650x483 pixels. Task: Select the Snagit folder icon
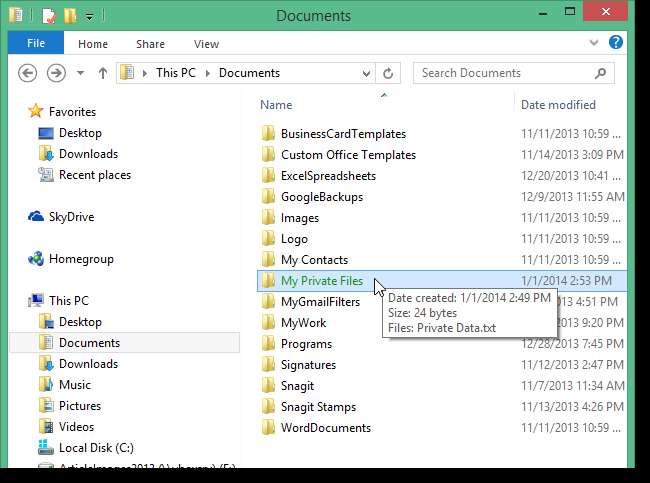pyautogui.click(x=268, y=386)
